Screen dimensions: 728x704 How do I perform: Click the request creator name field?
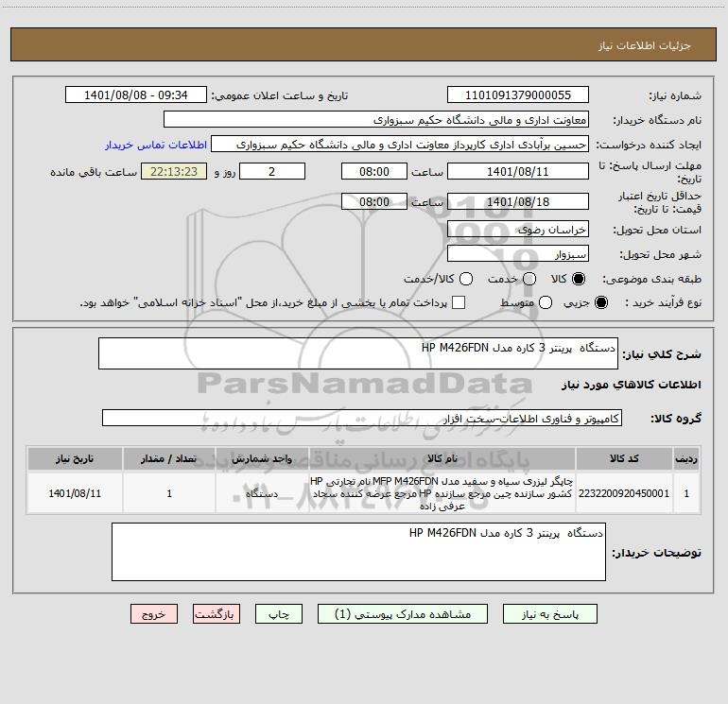pyautogui.click(x=400, y=145)
